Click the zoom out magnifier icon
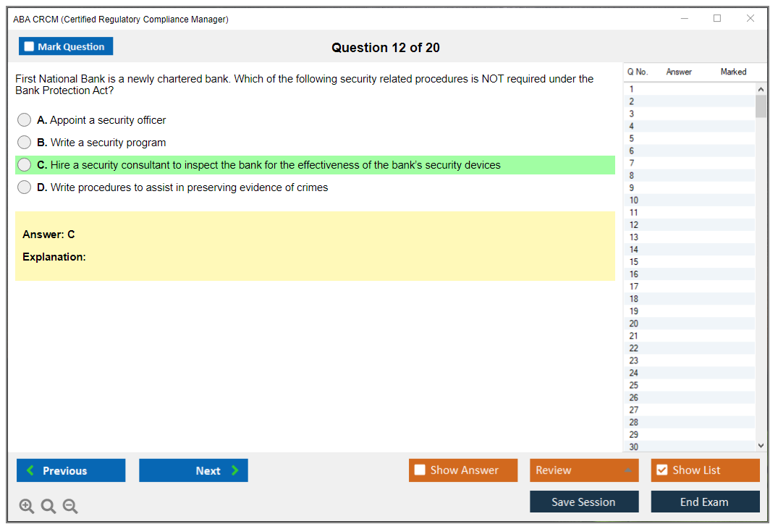The width and height of the screenshot is (778, 532). pyautogui.click(x=70, y=507)
